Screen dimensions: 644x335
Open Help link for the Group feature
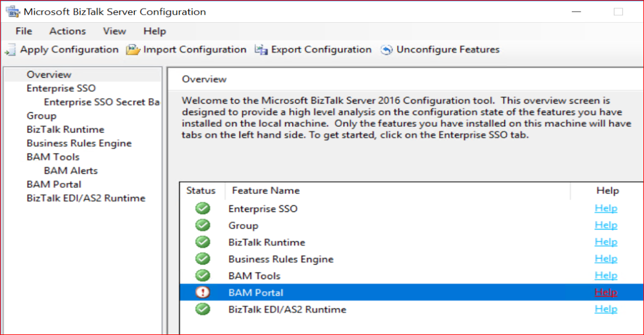[606, 225]
